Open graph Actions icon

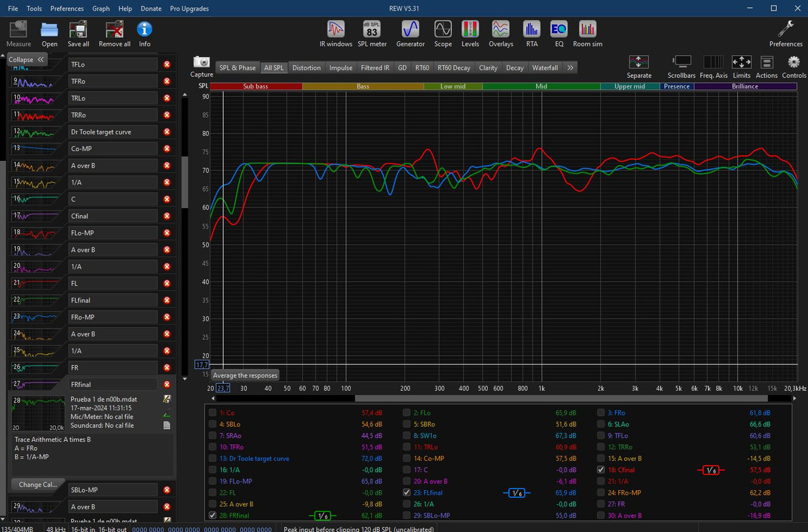click(x=767, y=66)
